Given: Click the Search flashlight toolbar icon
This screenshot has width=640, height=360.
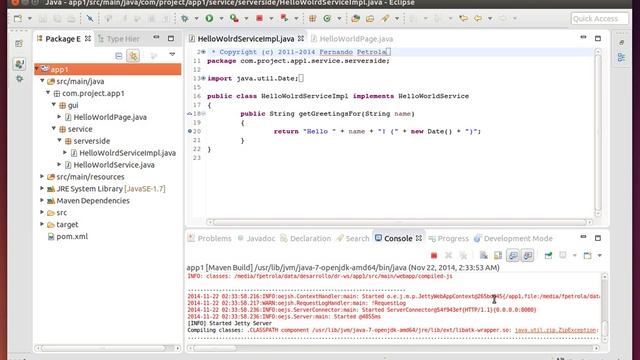Looking at the screenshot, I should (x=385, y=18).
